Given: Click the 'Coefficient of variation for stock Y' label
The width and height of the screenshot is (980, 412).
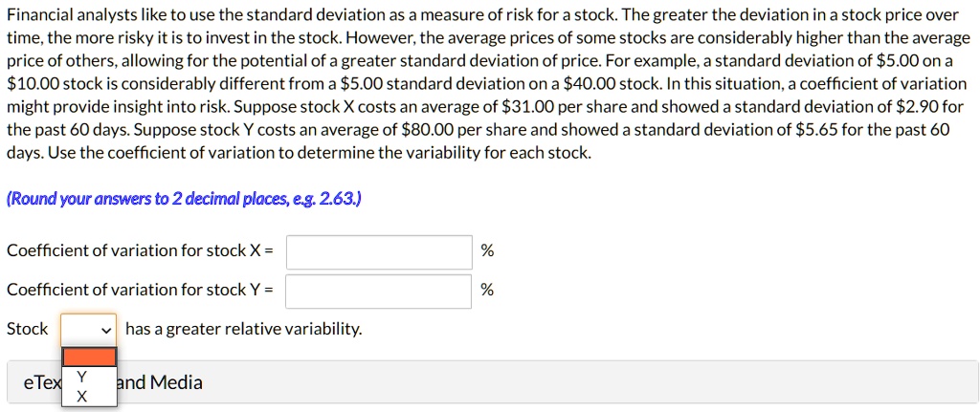Looking at the screenshot, I should click(140, 290).
